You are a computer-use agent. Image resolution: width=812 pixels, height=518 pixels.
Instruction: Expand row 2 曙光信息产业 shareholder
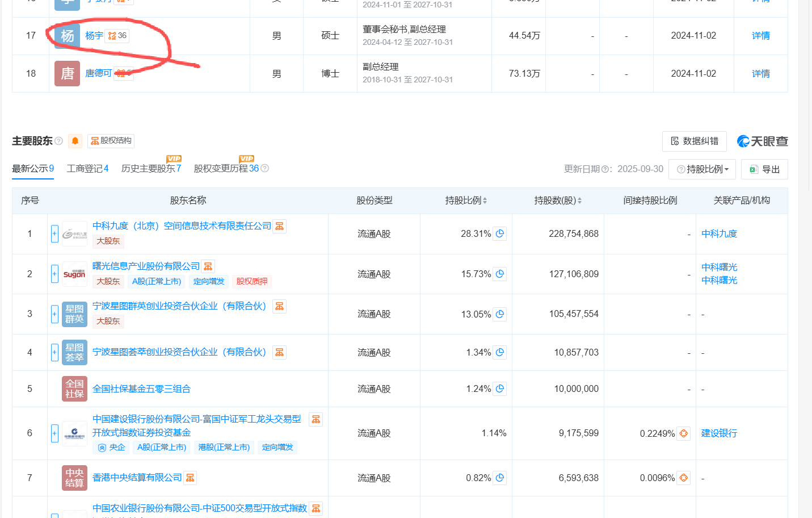[x=54, y=274]
